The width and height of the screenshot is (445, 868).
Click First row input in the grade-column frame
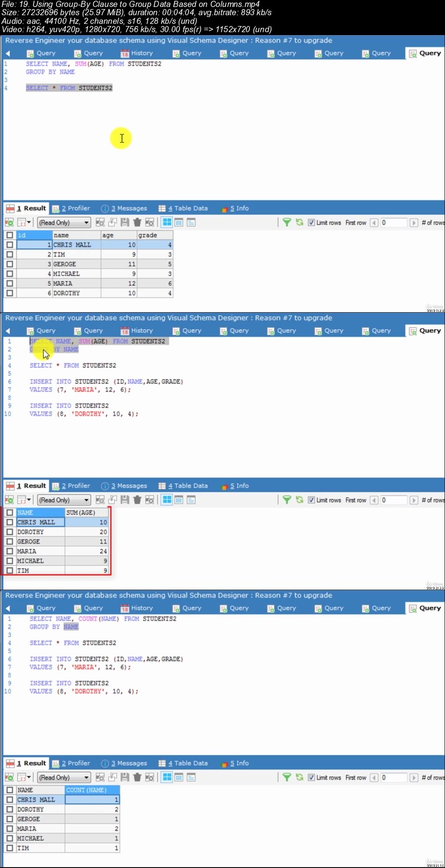point(394,223)
